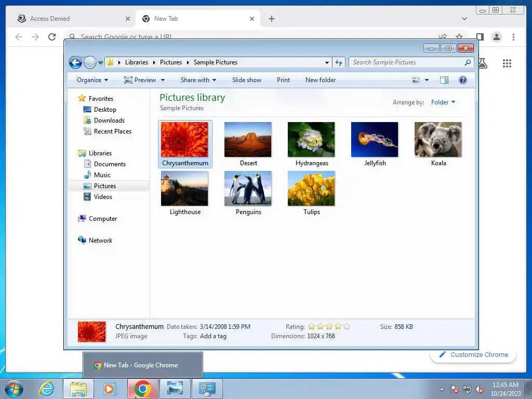Click the Change your view icon
532x399 pixels.
(x=416, y=80)
